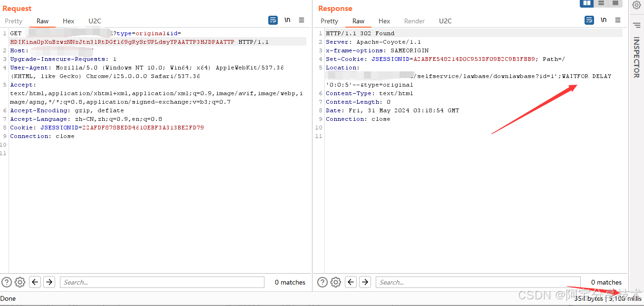
Task: Toggle word wrap icon in Request panel
Action: point(273,20)
